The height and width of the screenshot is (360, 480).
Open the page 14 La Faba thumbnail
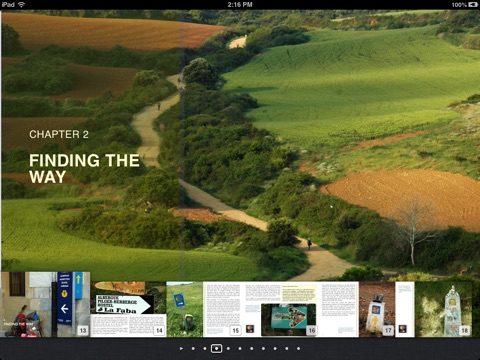128,309
